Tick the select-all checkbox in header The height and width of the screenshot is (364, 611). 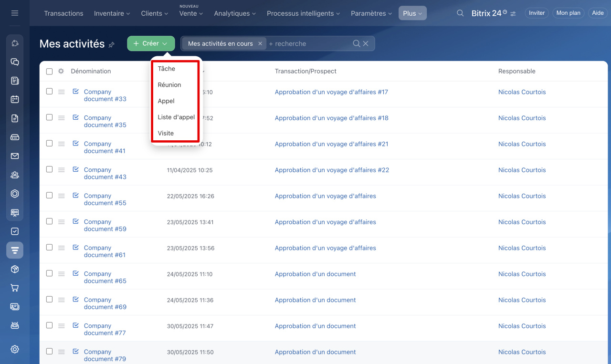tap(49, 72)
